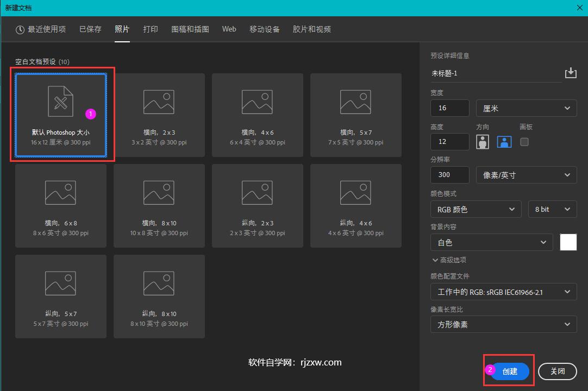Click the 2 x 3 英寸 @ 300 ppi text
588x391 pixels.
[x=258, y=233]
